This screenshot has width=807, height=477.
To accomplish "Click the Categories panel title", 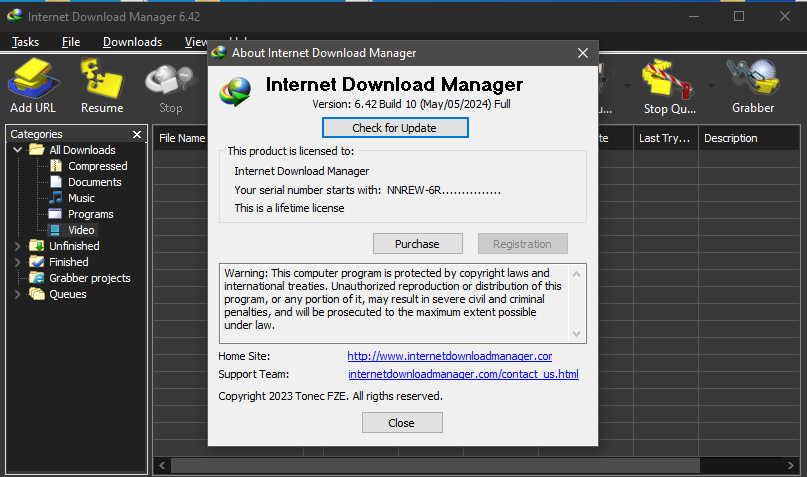I will click(x=37, y=134).
